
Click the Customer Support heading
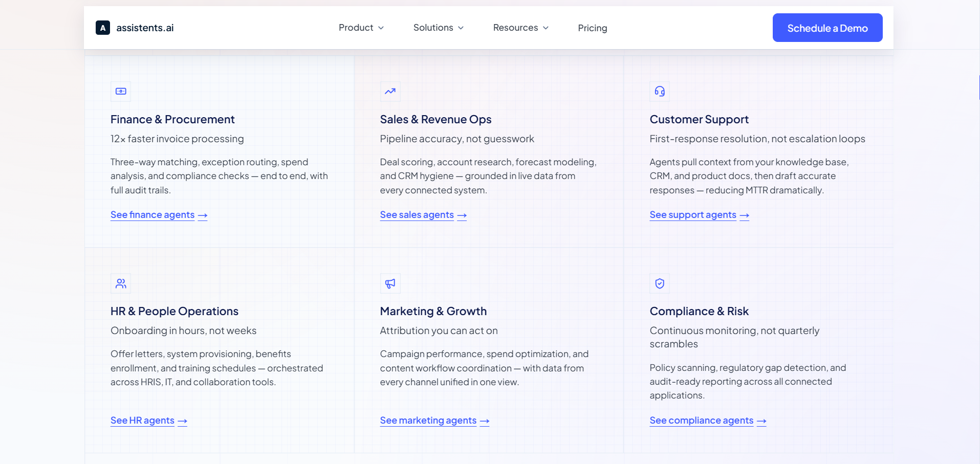tap(699, 119)
